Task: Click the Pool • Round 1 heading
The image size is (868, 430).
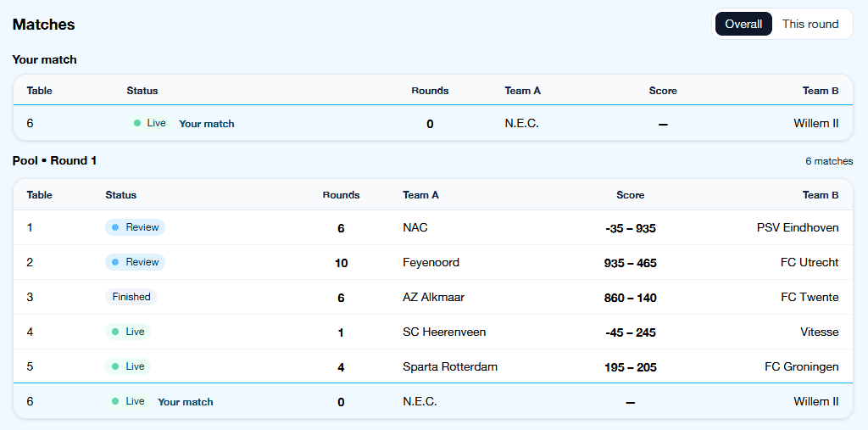Action: pos(54,160)
